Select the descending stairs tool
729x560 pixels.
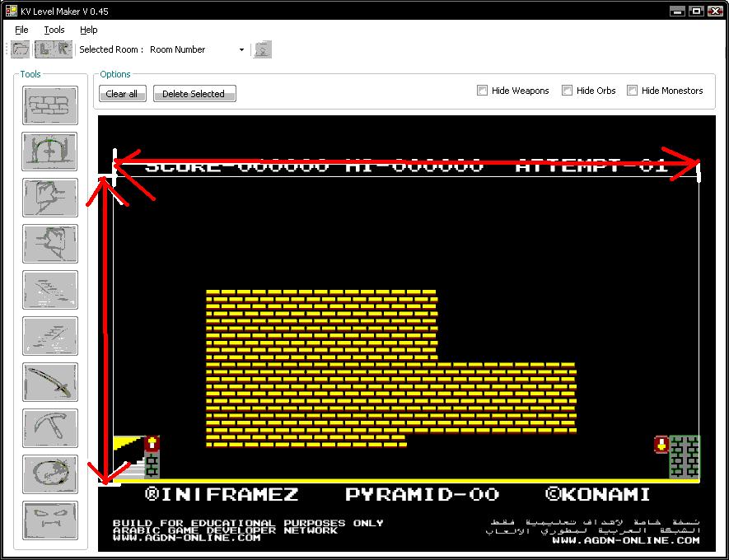[x=49, y=290]
